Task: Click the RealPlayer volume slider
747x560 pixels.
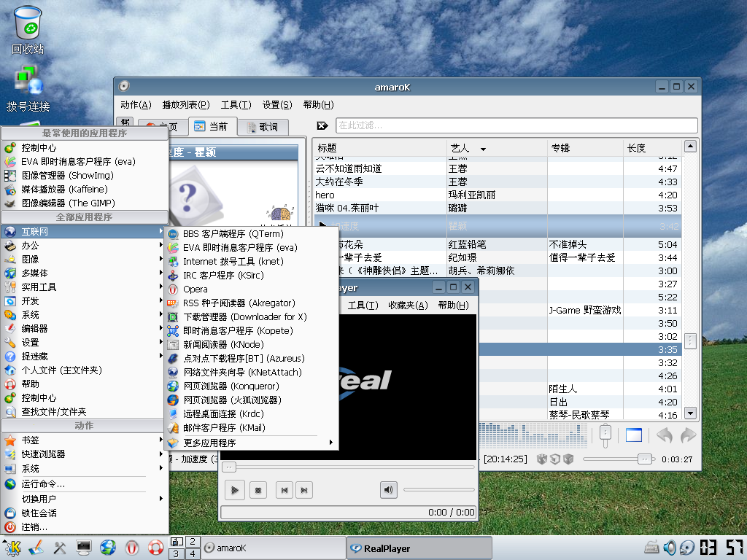Action: click(x=438, y=489)
